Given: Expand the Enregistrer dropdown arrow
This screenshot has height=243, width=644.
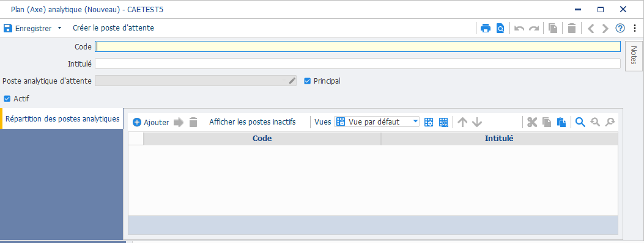Looking at the screenshot, I should click(x=59, y=28).
